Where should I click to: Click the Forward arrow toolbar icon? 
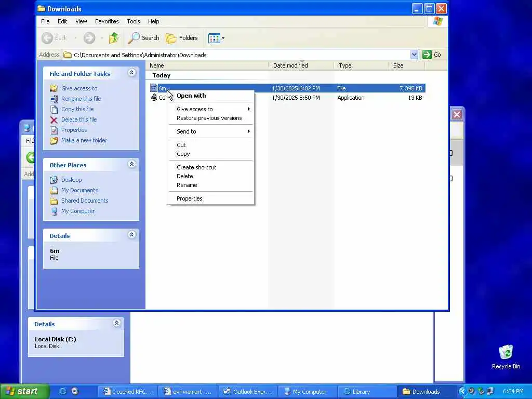pyautogui.click(x=89, y=38)
